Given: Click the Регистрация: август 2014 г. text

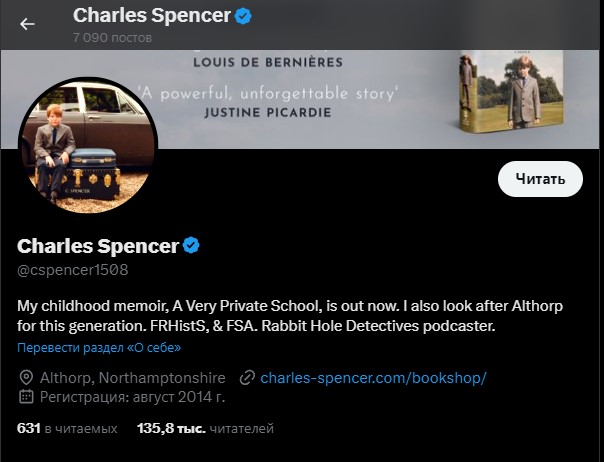Looking at the screenshot, I should [132, 397].
